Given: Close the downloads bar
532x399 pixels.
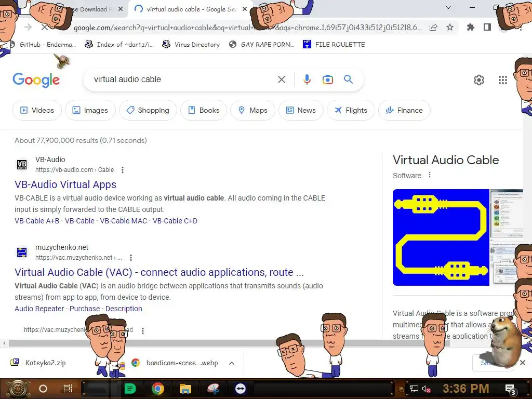Looking at the screenshot, I should pos(523,363).
